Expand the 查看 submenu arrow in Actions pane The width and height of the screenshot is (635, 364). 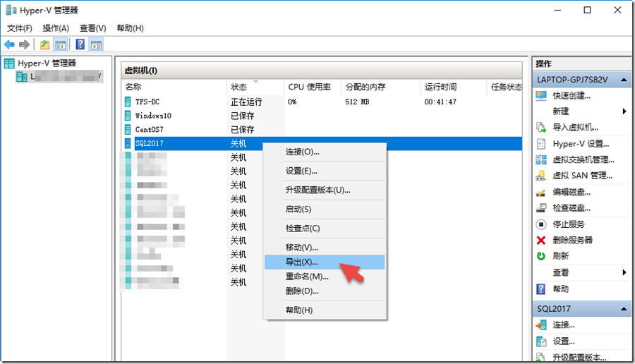pos(624,272)
